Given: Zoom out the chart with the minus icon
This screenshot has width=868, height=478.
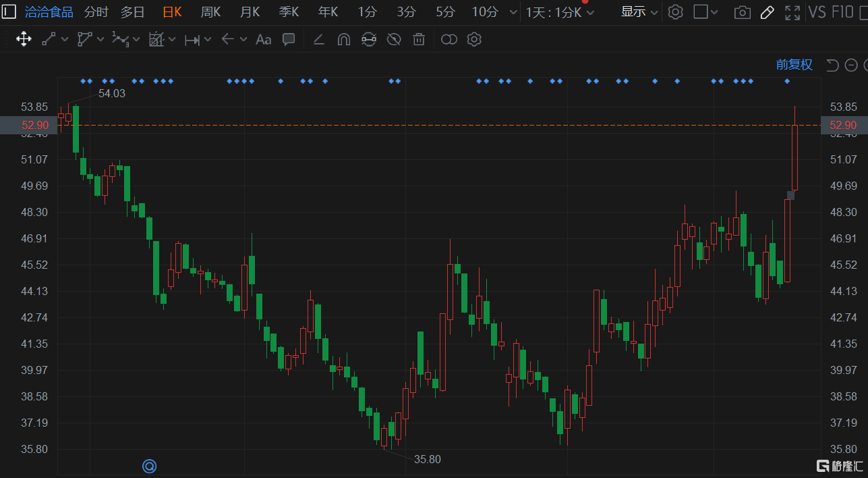Looking at the screenshot, I should [x=851, y=65].
